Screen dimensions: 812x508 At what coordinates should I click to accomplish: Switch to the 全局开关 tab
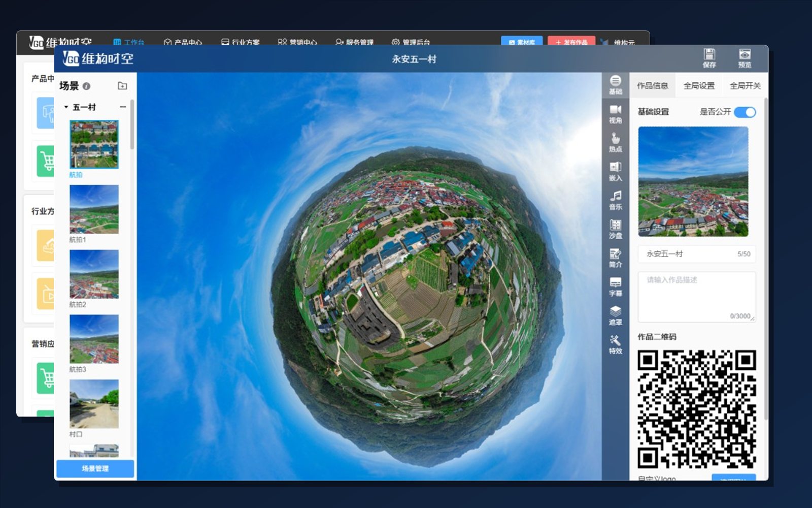point(745,85)
